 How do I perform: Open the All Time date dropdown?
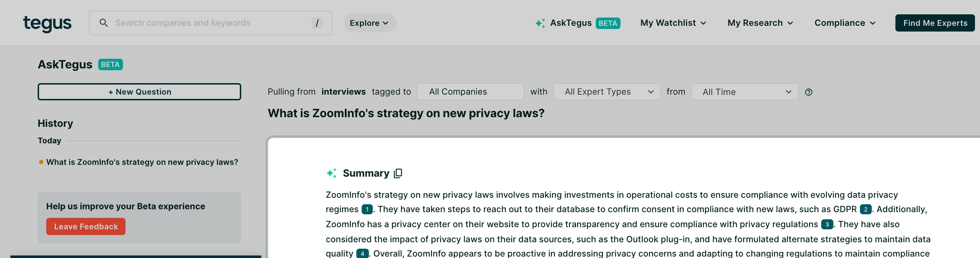[744, 92]
